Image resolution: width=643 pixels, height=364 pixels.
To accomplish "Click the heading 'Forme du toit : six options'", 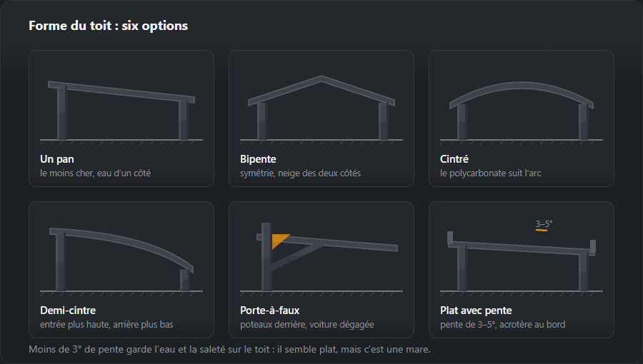I will pyautogui.click(x=109, y=26).
